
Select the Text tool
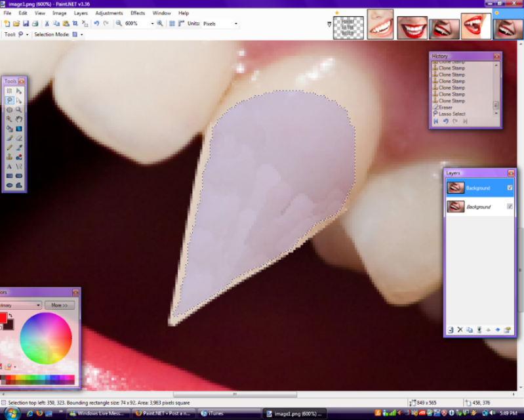(x=9, y=167)
